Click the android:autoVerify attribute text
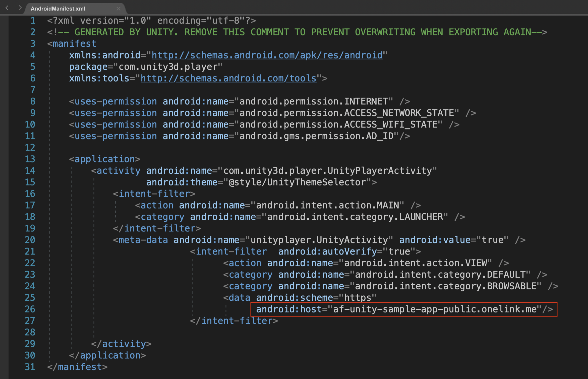This screenshot has width=588, height=379. pos(327,251)
